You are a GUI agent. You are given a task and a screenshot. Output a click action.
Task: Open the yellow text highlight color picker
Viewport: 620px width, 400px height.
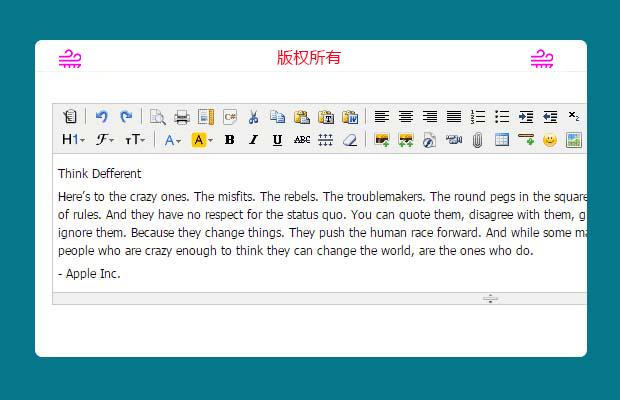[202, 140]
